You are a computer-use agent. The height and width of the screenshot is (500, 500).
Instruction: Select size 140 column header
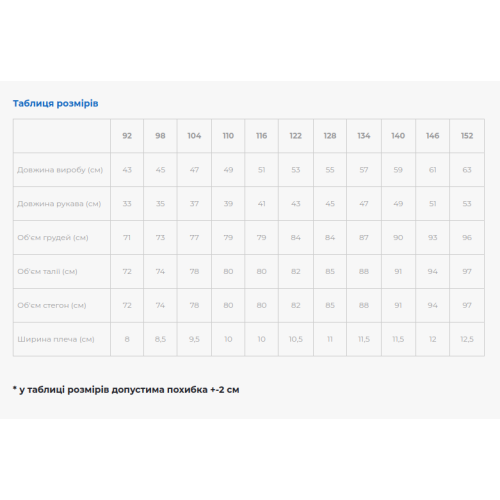[398, 136]
